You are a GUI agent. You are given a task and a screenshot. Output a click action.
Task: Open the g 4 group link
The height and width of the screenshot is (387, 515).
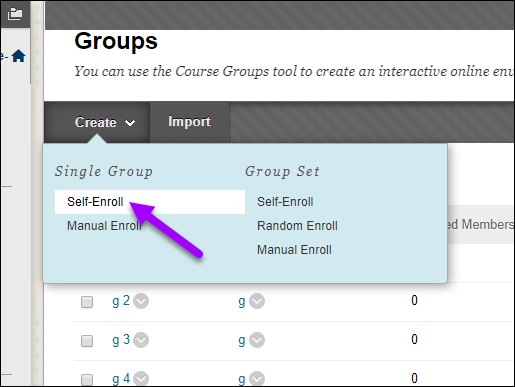click(x=121, y=379)
